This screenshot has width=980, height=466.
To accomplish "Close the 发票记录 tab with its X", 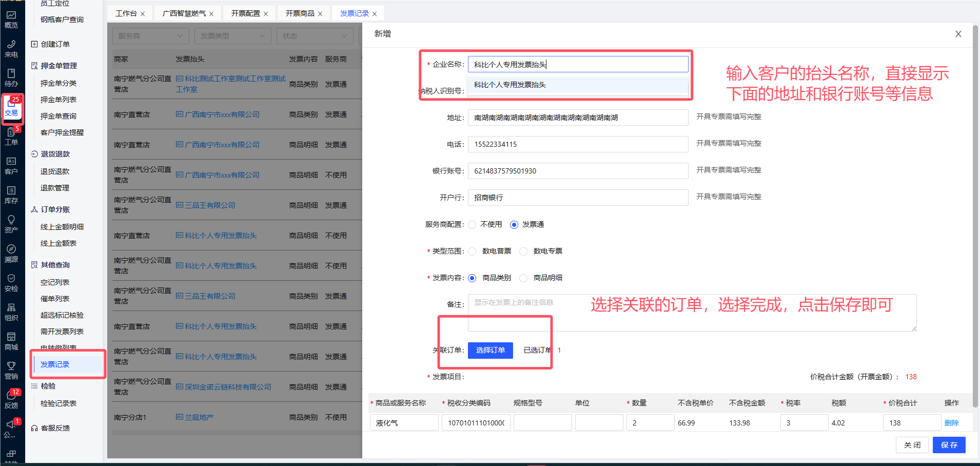I will point(375,14).
